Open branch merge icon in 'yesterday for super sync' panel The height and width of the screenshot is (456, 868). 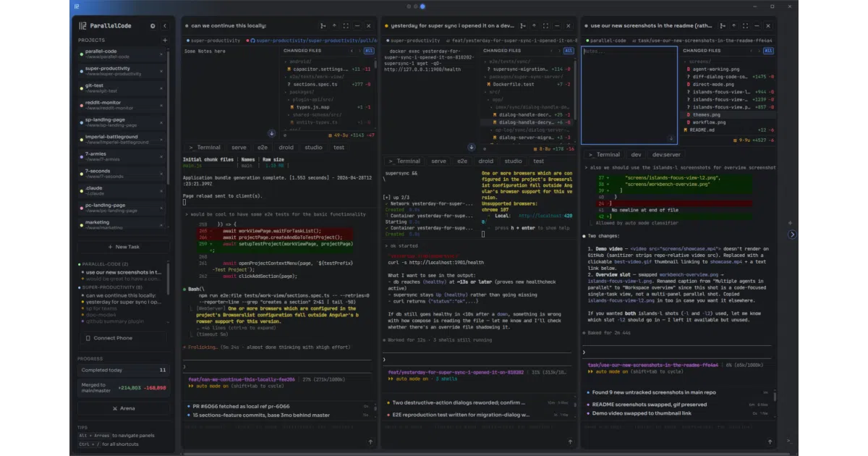(x=522, y=26)
